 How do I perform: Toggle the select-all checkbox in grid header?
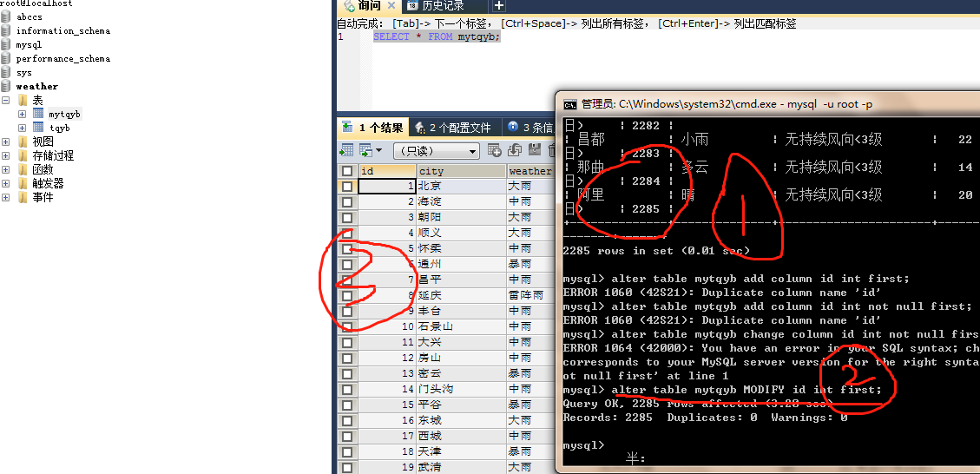pos(347,171)
